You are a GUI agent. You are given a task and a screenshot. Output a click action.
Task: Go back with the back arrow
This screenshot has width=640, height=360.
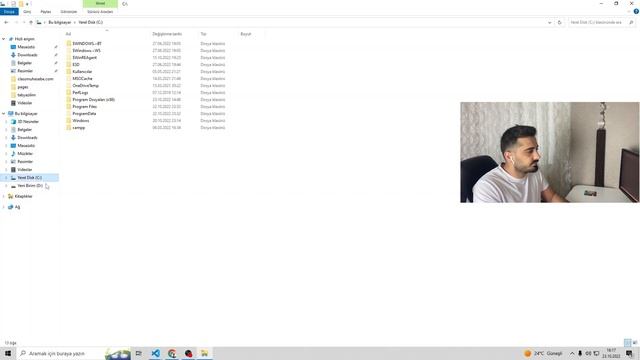(6, 22)
